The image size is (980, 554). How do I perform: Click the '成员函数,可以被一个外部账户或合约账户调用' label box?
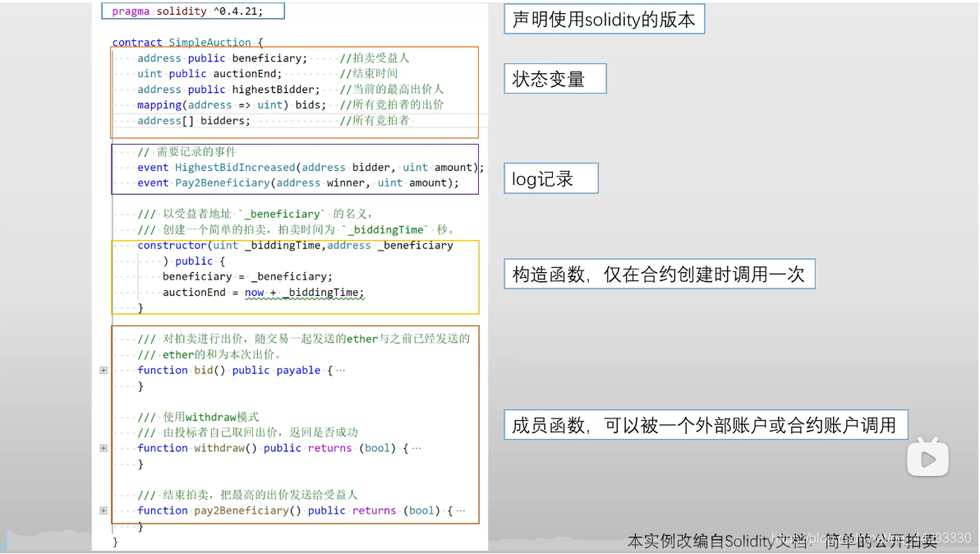point(706,425)
